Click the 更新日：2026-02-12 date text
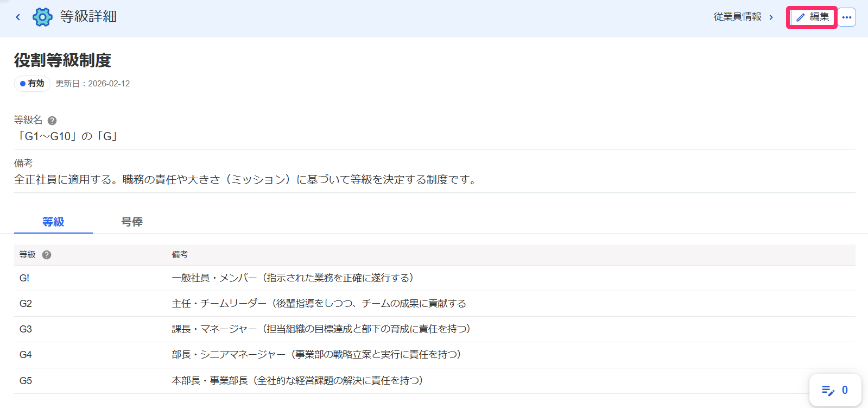 point(93,84)
